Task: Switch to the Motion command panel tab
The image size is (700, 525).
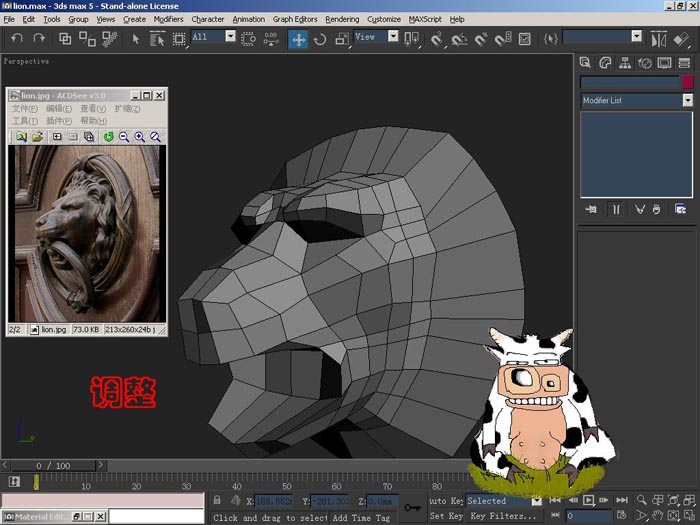Action: coord(645,63)
